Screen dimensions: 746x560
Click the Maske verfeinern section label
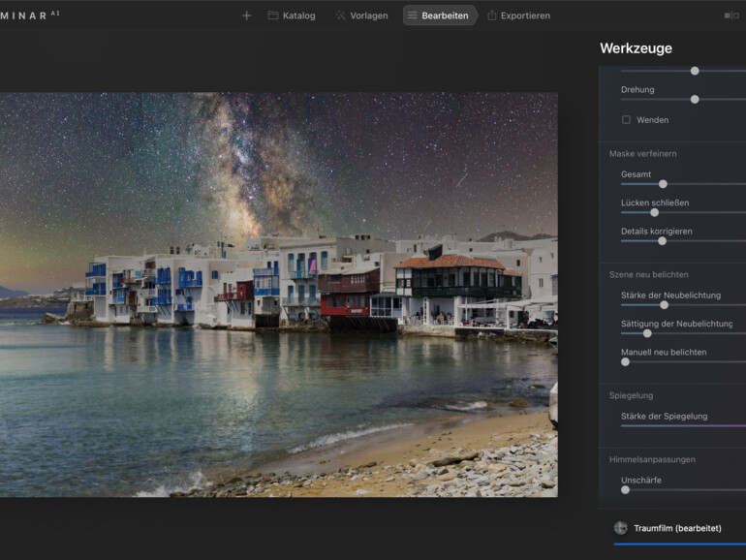coord(642,154)
